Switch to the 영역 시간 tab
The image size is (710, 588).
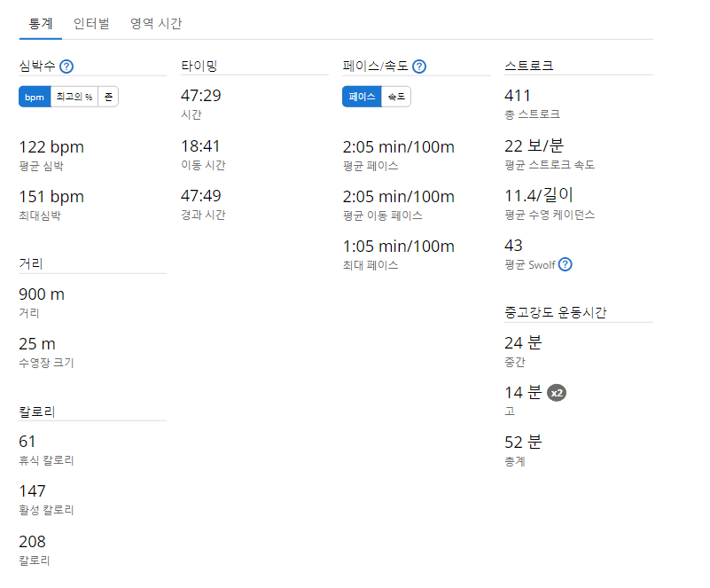click(156, 24)
